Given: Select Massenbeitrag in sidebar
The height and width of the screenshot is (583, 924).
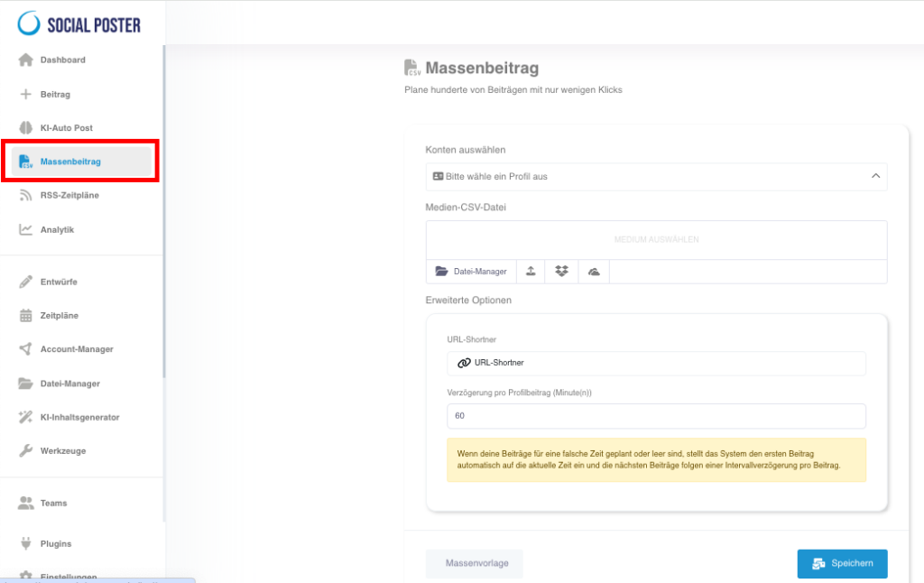Looking at the screenshot, I should point(81,162).
